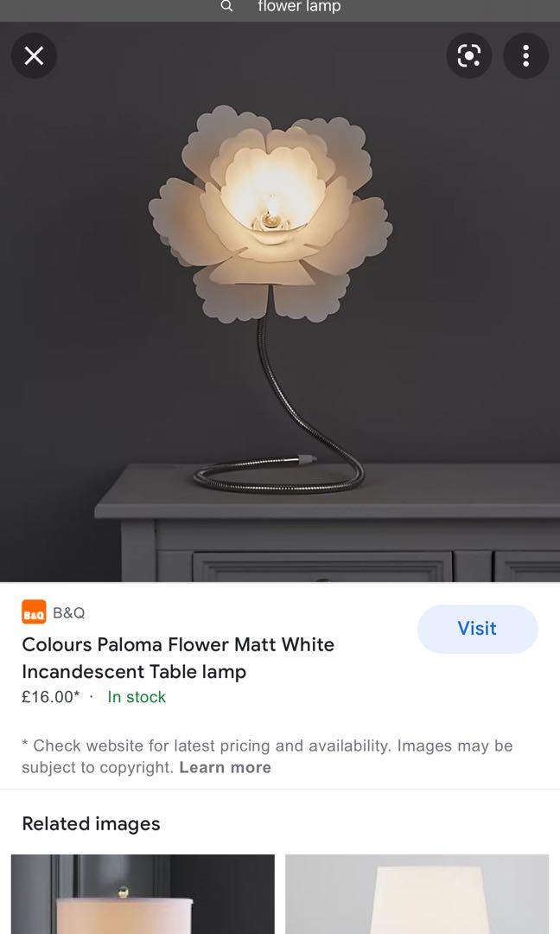Click the flower lamp search field
This screenshot has width=560, height=934.
299,7
